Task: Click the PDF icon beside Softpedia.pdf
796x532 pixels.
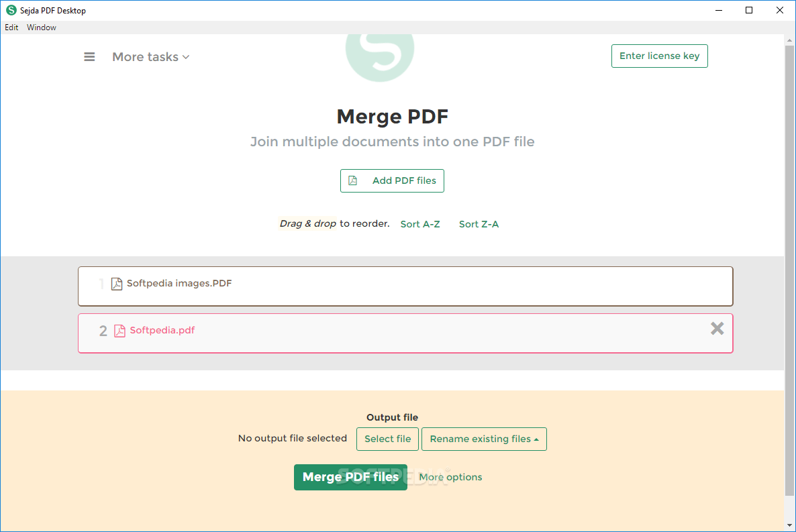Action: click(119, 330)
